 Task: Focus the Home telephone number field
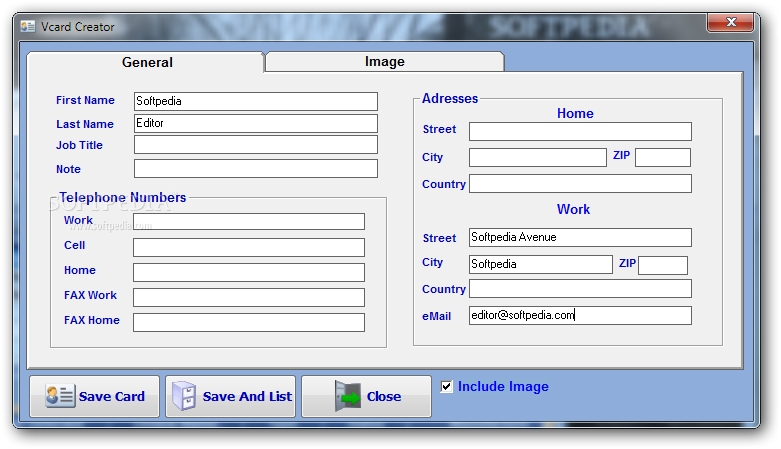(x=249, y=272)
